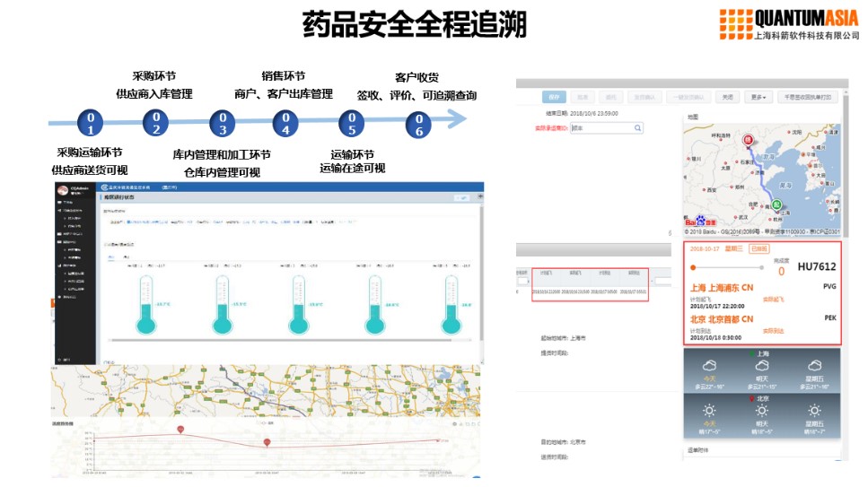Click the CQAdmin user avatar in sidebar
The width and height of the screenshot is (868, 487).
click(63, 189)
